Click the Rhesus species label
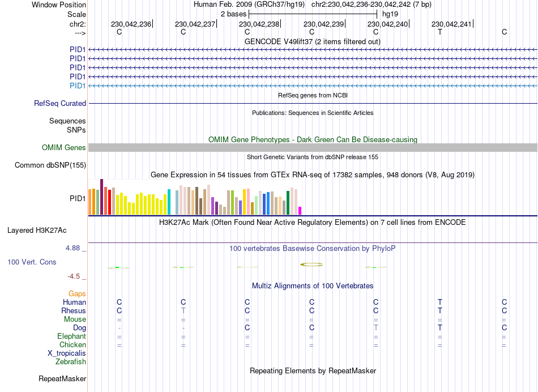 [74, 310]
